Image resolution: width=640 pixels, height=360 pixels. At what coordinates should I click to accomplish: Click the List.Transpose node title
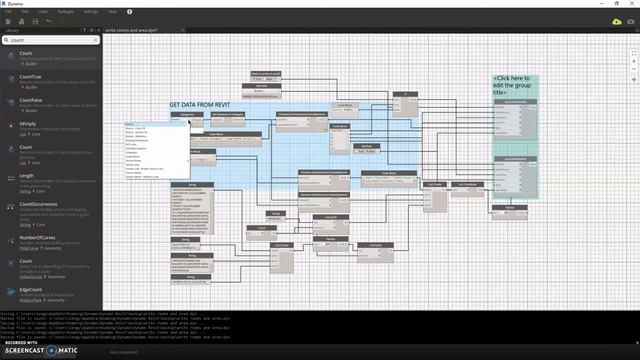point(467,184)
